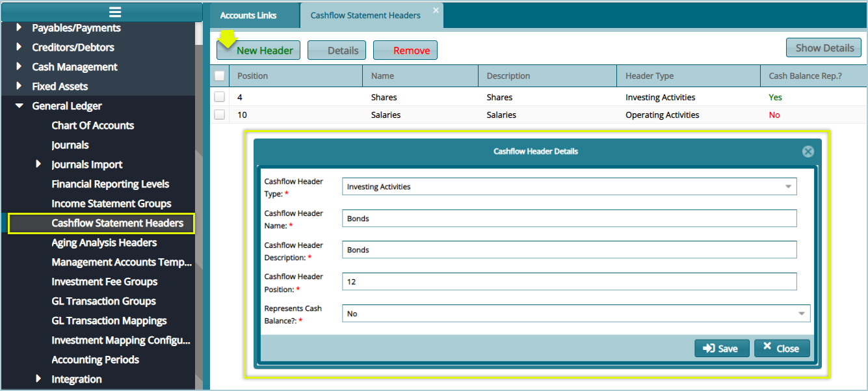The width and height of the screenshot is (868, 391).
Task: Expand Cash Management menu
Action: coord(18,67)
